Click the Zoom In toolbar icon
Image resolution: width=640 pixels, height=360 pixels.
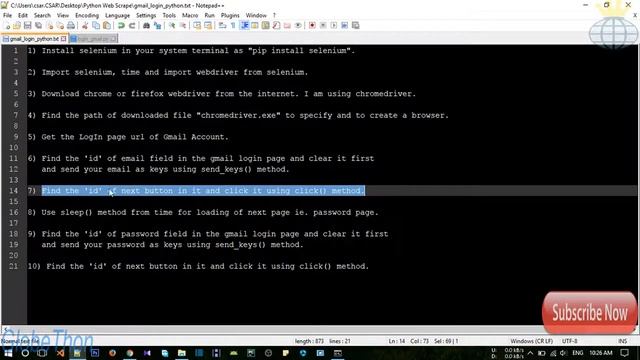click(x=172, y=25)
